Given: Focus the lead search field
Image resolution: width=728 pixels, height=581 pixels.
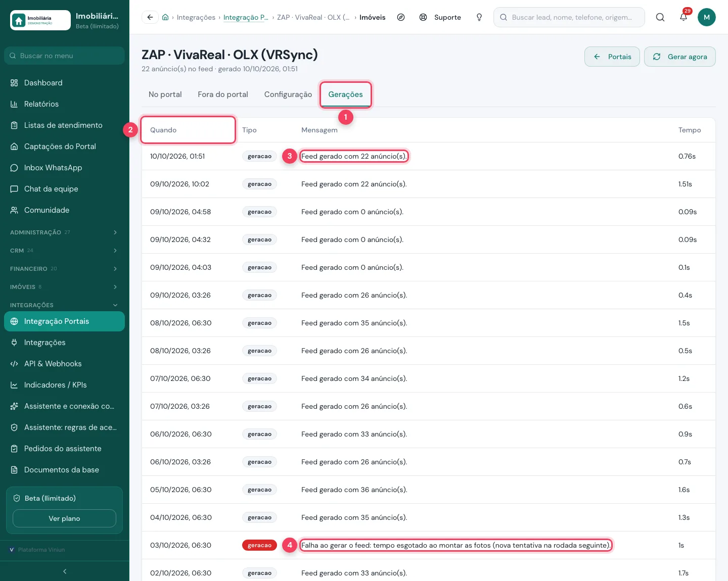Looking at the screenshot, I should pos(569,17).
